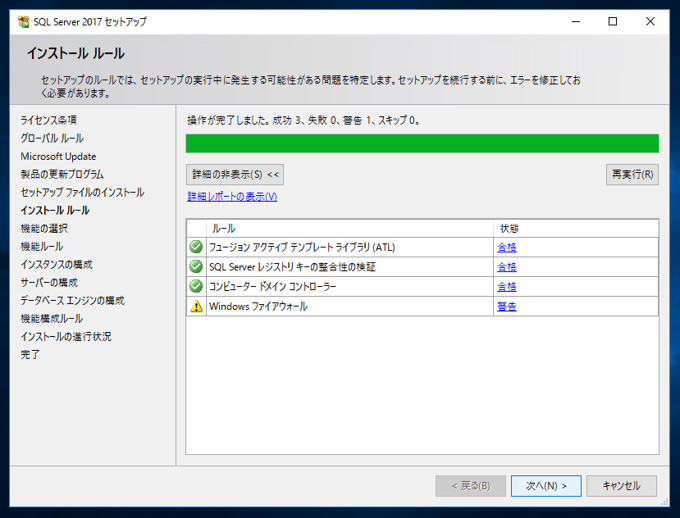
Task: Select グローバル ルール step in sidebar
Action: [x=52, y=138]
